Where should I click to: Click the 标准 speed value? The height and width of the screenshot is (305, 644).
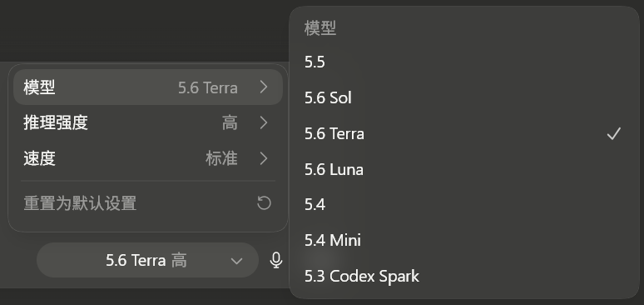(x=221, y=158)
